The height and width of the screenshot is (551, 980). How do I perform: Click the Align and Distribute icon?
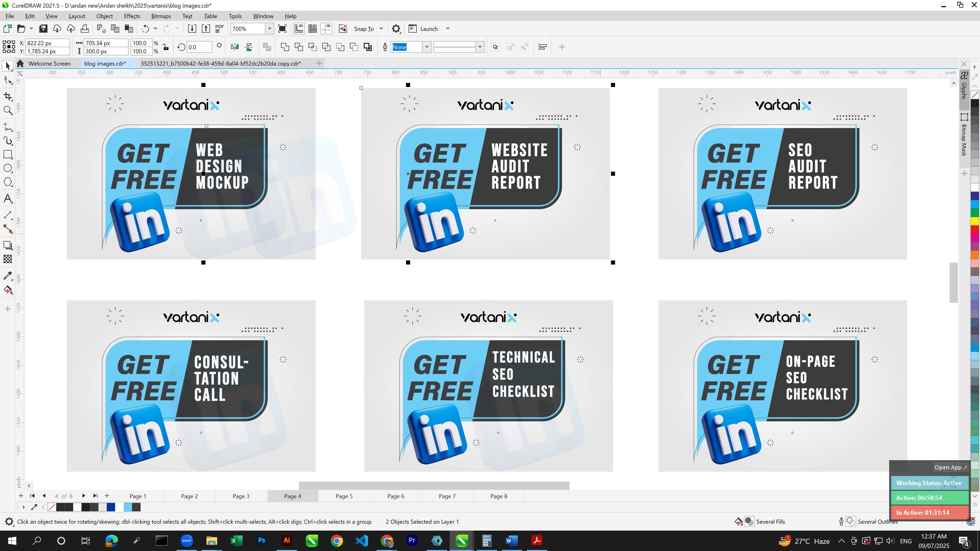click(x=543, y=47)
